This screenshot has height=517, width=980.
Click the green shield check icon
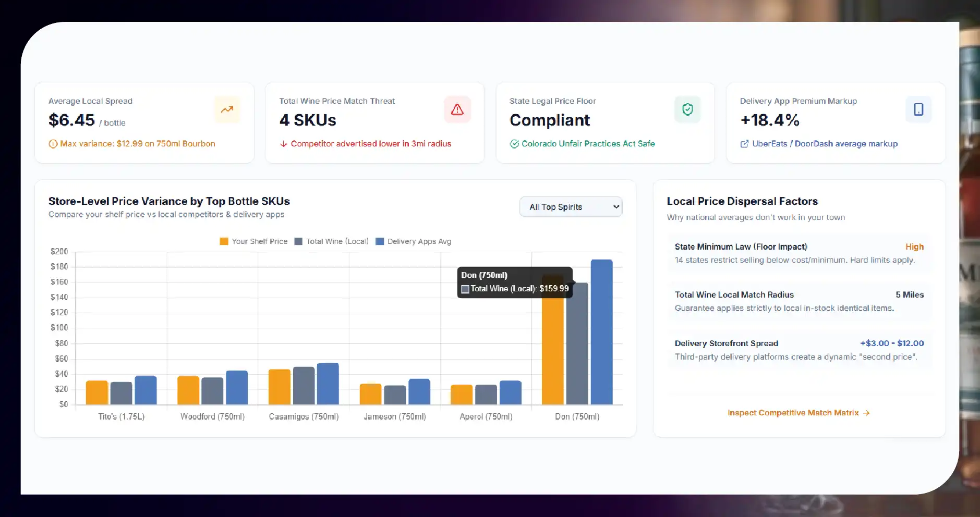tap(687, 109)
